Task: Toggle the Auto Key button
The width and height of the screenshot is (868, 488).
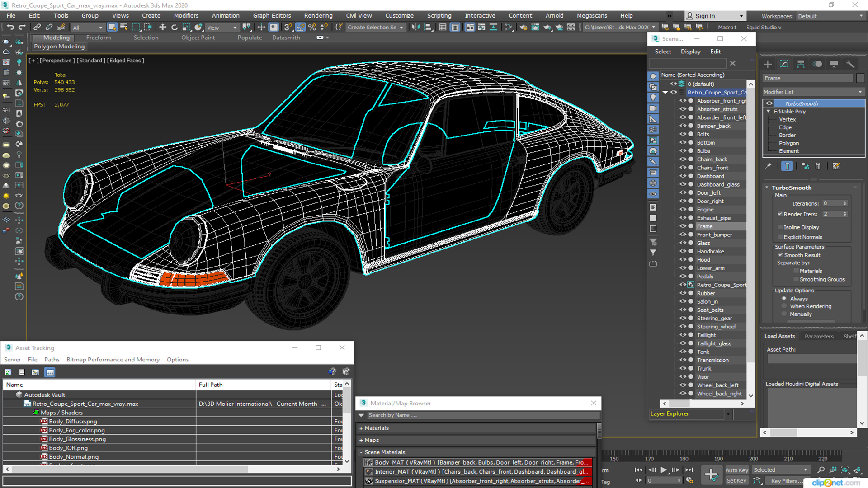Action: 737,470
